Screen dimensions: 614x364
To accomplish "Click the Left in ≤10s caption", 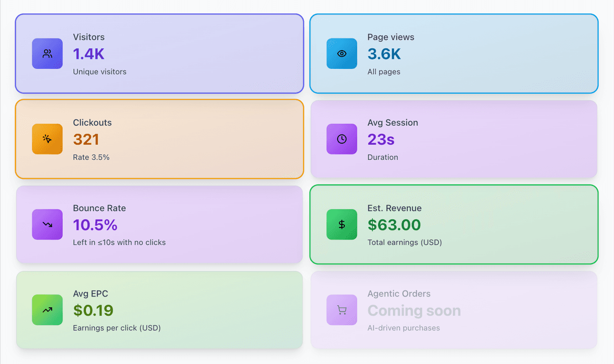I will (119, 242).
